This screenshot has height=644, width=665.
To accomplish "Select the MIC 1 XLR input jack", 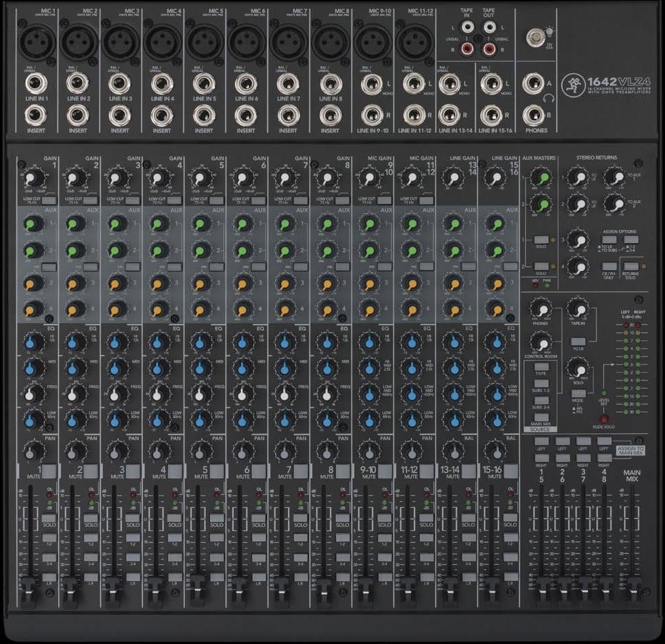I will (38, 42).
